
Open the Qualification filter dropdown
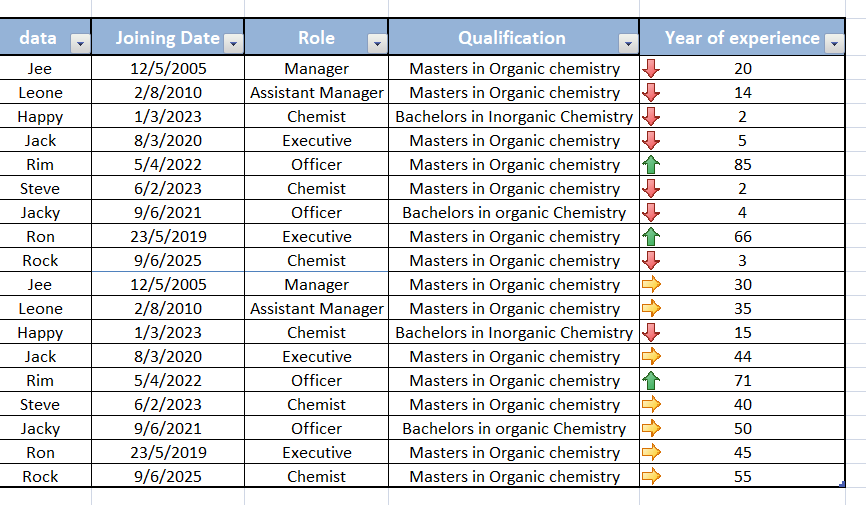click(629, 43)
